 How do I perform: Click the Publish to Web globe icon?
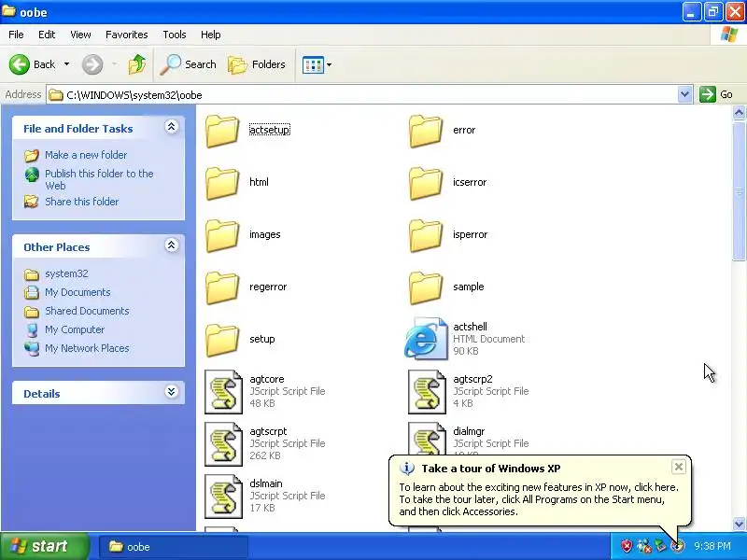pyautogui.click(x=32, y=175)
